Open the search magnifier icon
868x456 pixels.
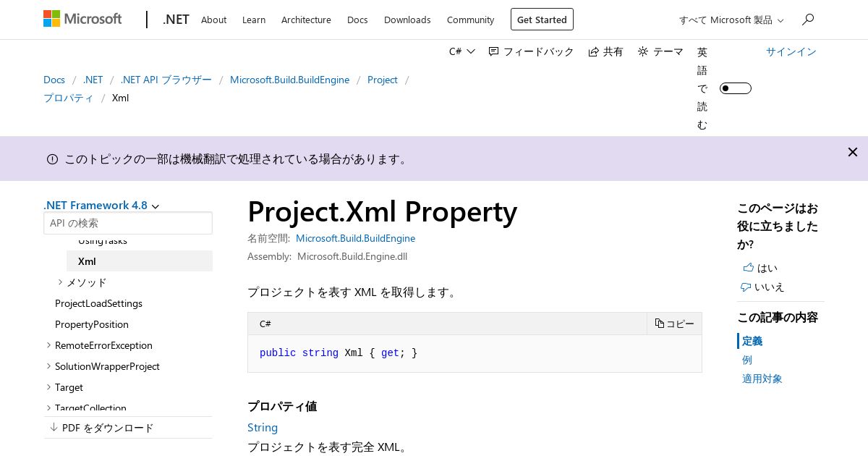(808, 20)
